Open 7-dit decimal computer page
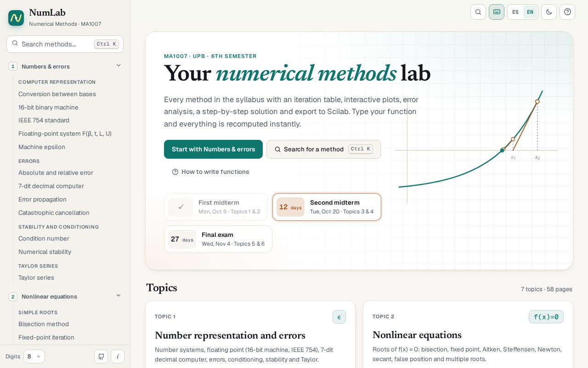 point(51,186)
